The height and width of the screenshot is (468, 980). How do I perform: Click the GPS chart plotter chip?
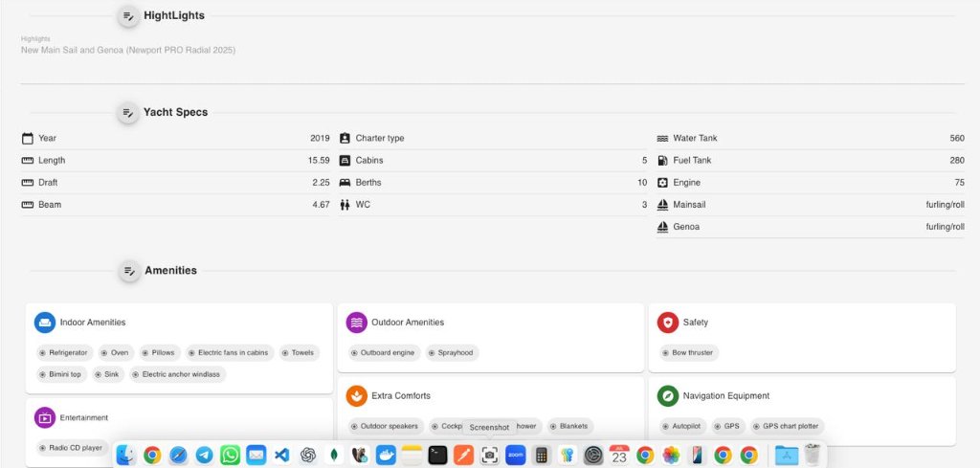(x=788, y=426)
